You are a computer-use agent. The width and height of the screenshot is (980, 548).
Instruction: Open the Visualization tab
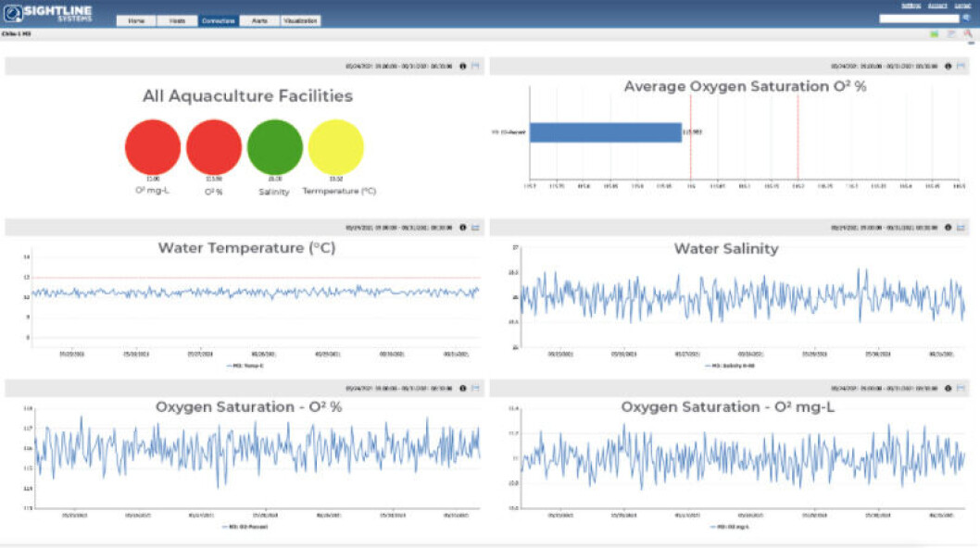point(300,20)
